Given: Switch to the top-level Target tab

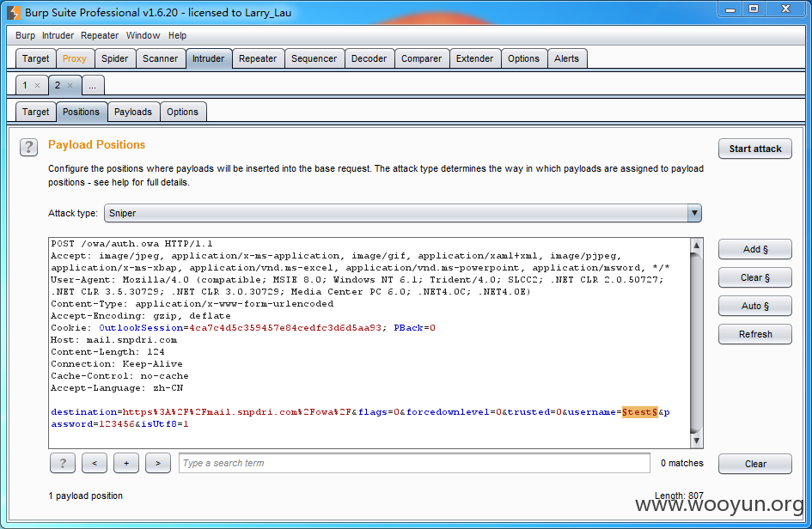Looking at the screenshot, I should (36, 58).
